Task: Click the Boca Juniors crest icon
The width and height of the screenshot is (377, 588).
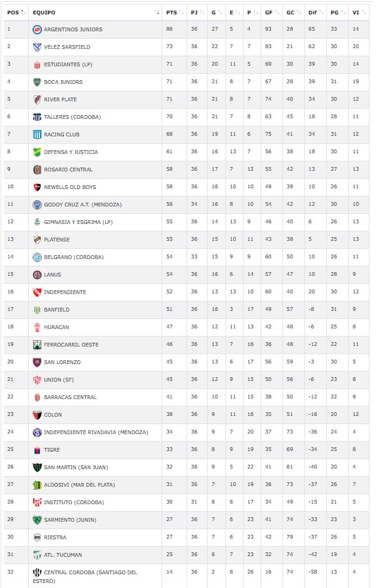Action: pos(37,82)
